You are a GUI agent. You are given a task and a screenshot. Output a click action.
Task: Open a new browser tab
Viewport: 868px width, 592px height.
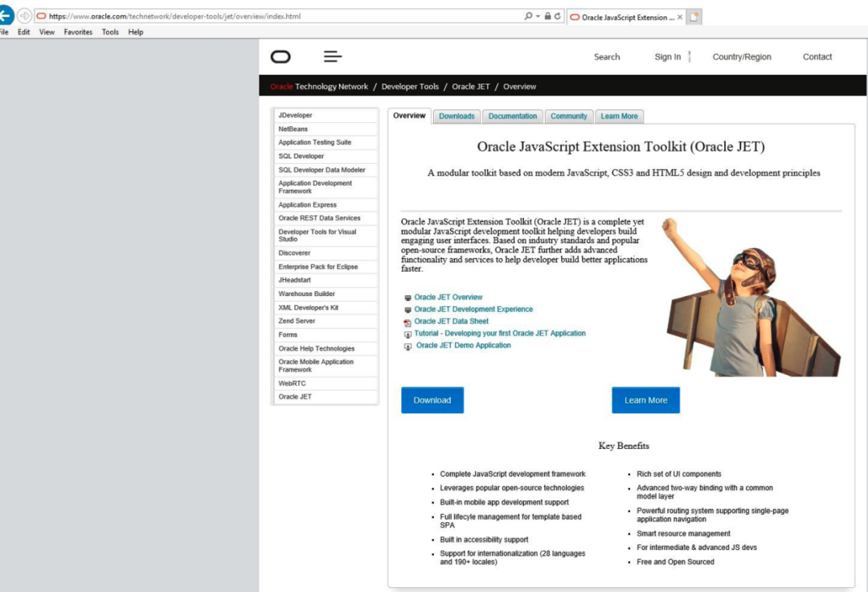pyautogui.click(x=694, y=17)
